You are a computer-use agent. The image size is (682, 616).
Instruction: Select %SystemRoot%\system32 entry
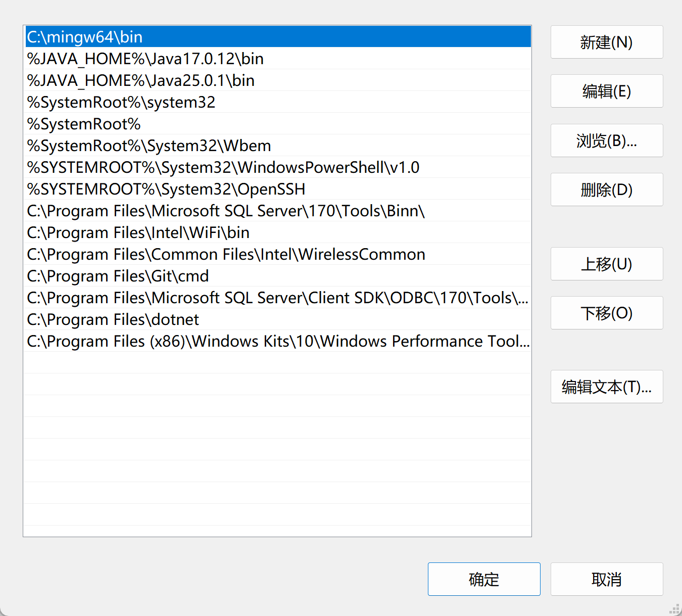click(x=278, y=102)
